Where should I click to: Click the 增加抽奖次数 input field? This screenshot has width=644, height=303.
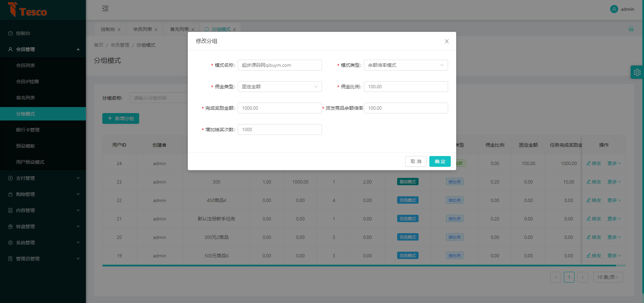tap(279, 130)
